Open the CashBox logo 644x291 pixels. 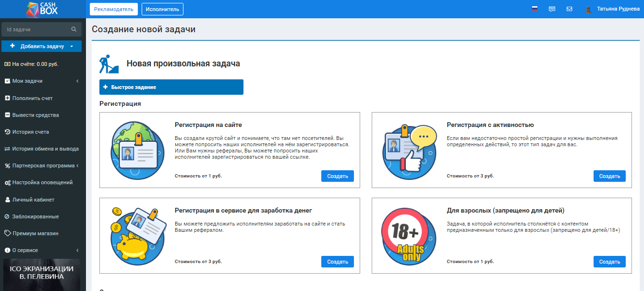(42, 8)
